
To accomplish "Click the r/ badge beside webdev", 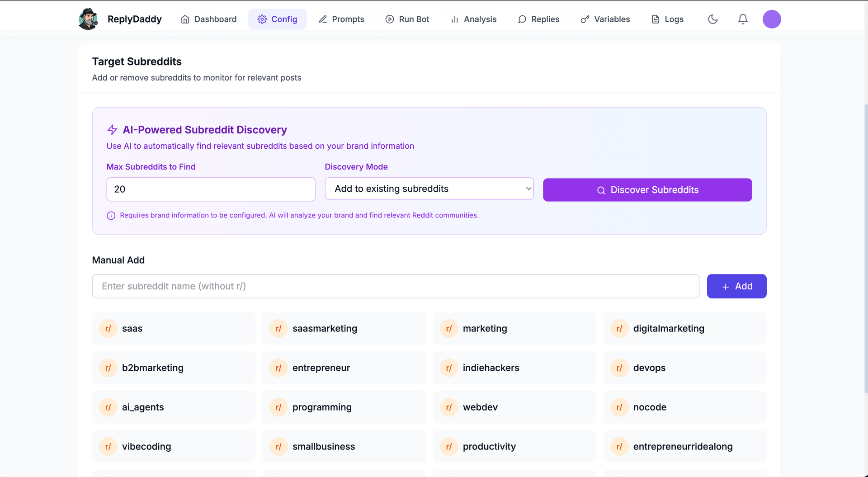I will pos(449,407).
